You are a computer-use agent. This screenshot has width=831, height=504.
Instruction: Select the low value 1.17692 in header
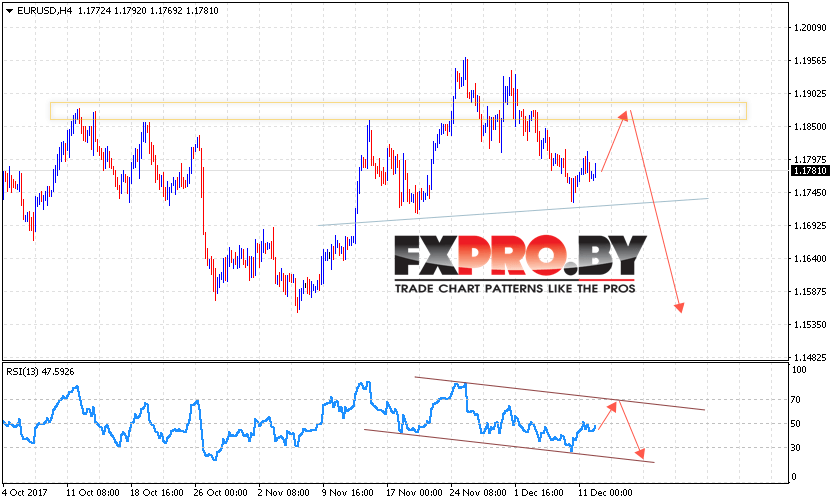[166, 11]
